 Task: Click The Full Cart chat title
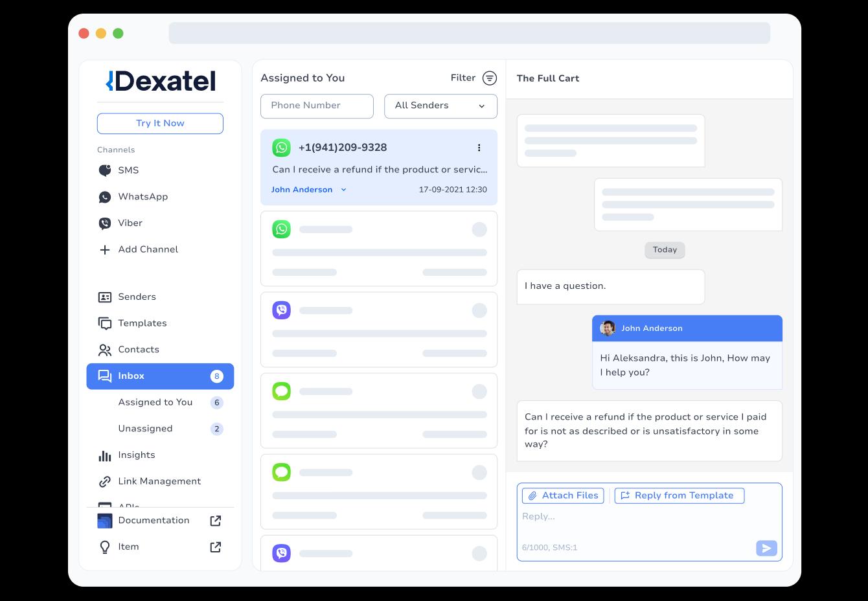[548, 78]
